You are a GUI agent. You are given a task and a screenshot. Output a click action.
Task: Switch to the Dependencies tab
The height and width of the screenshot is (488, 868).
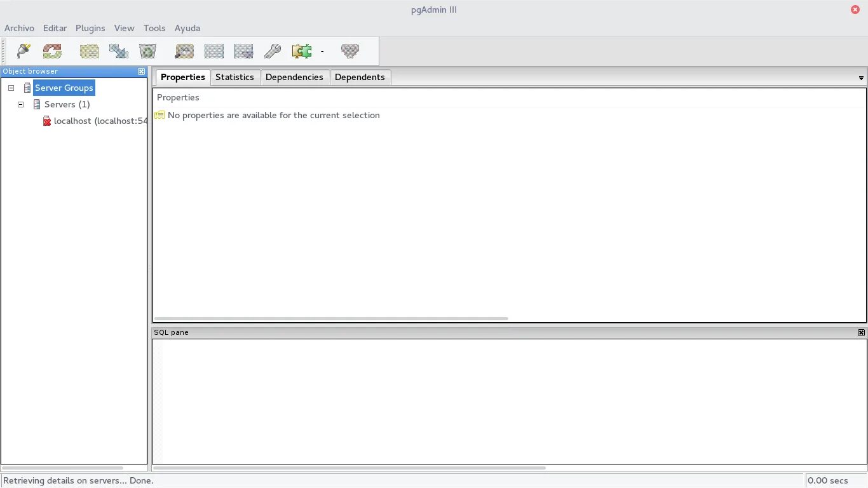294,77
